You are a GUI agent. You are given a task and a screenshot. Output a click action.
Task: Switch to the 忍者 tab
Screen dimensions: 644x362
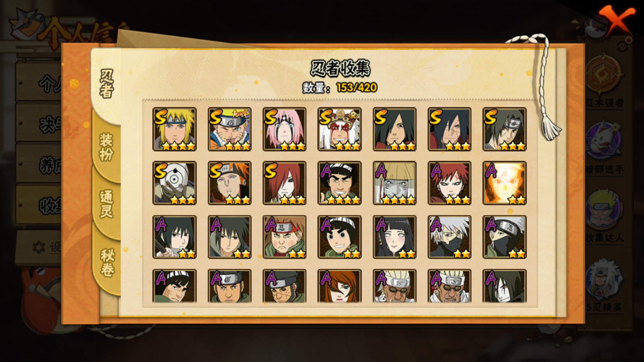click(106, 84)
